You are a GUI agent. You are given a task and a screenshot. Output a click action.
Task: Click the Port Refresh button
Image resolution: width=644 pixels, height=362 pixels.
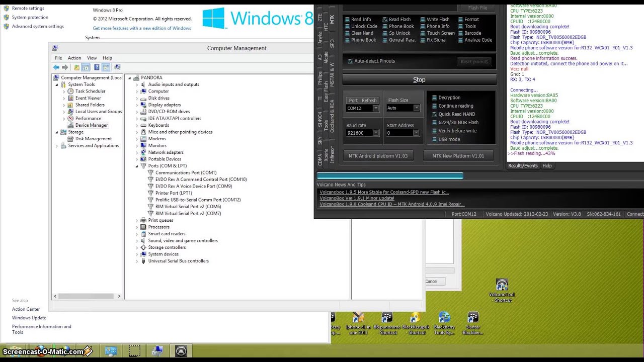(362, 101)
